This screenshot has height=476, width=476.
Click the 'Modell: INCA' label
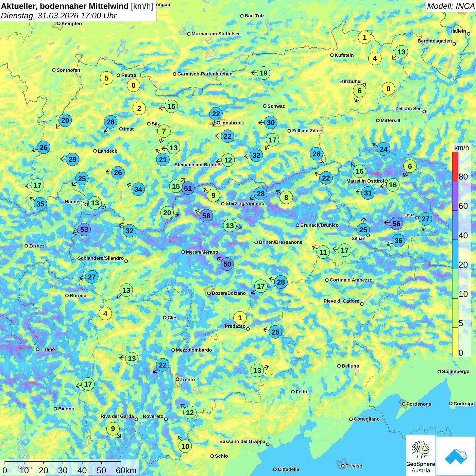click(x=451, y=6)
